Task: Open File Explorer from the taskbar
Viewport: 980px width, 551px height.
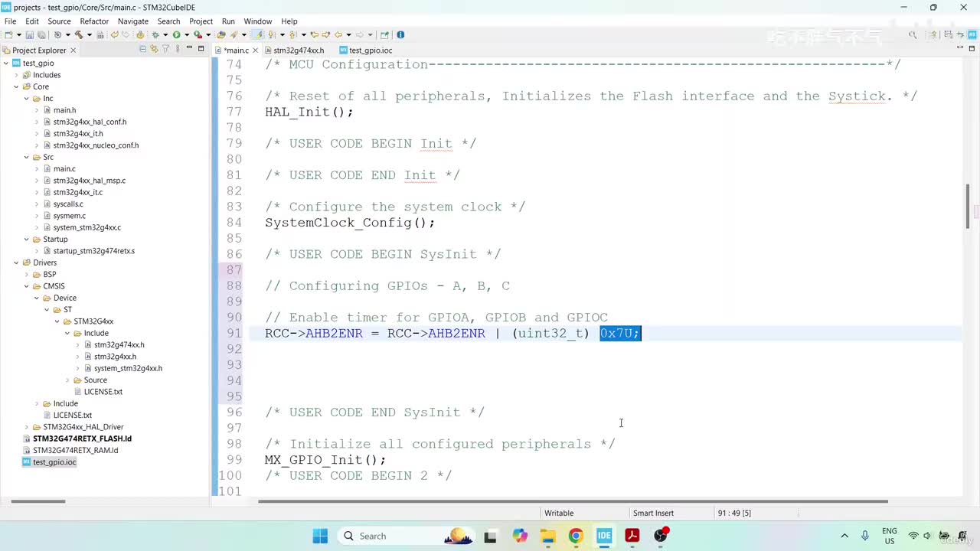Action: pyautogui.click(x=547, y=536)
